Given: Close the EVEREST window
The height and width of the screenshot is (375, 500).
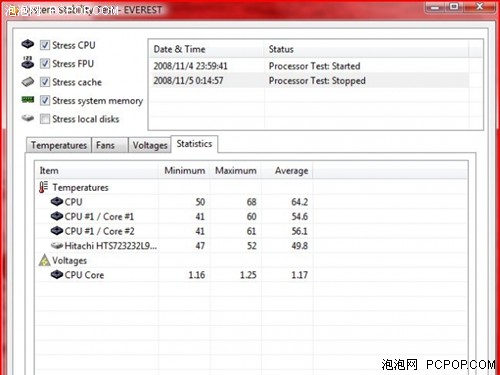Looking at the screenshot, I should click(x=479, y=7).
